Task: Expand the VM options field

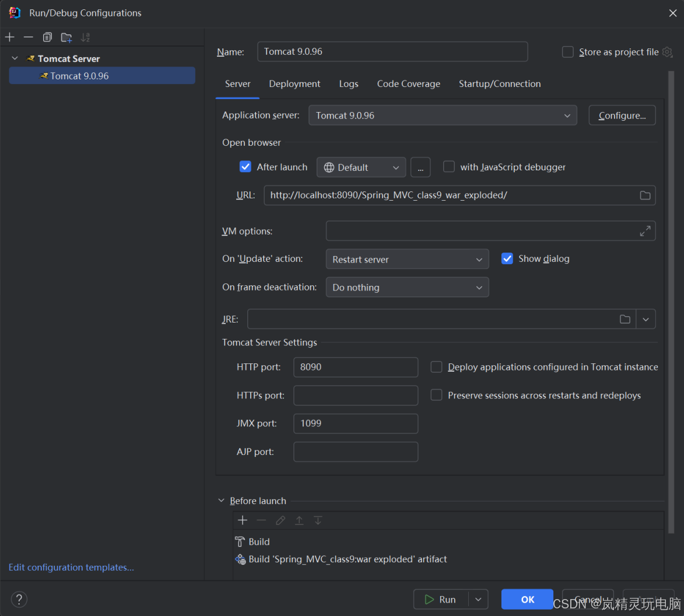Action: [x=645, y=231]
